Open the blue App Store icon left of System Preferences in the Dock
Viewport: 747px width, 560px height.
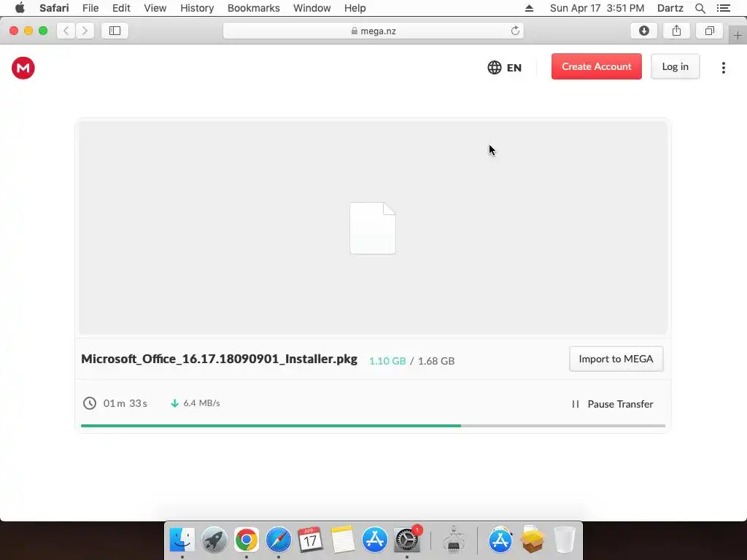[375, 540]
